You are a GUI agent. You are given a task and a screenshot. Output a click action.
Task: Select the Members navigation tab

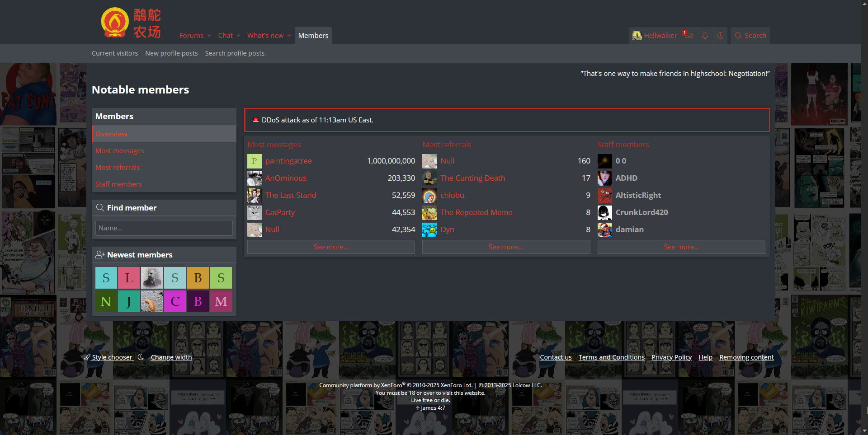pyautogui.click(x=313, y=36)
